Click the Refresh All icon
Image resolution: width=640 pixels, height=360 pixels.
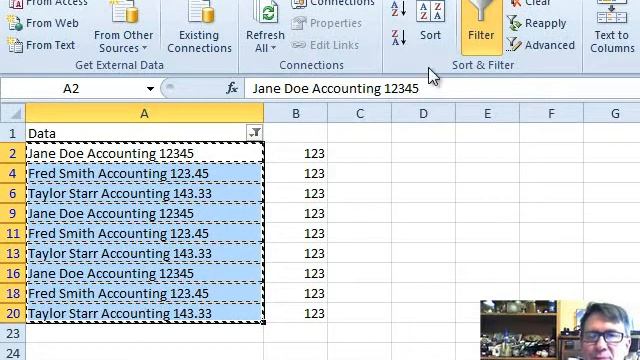click(265, 12)
